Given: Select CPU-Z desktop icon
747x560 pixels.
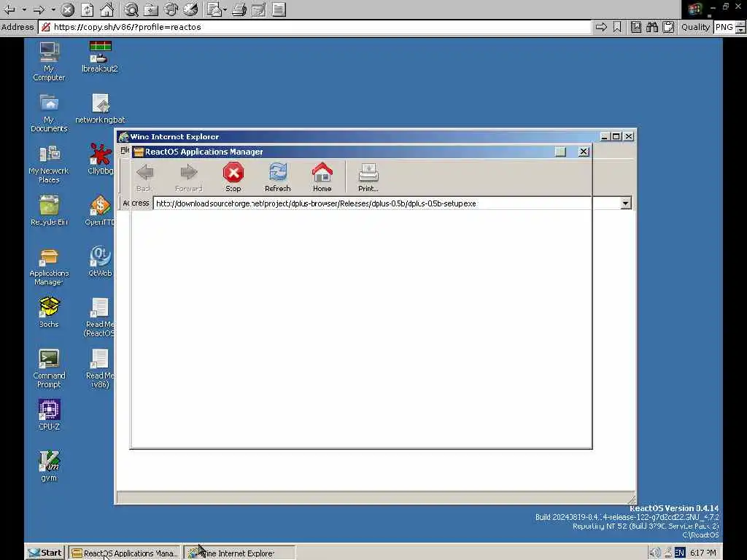Looking at the screenshot, I should [x=49, y=415].
